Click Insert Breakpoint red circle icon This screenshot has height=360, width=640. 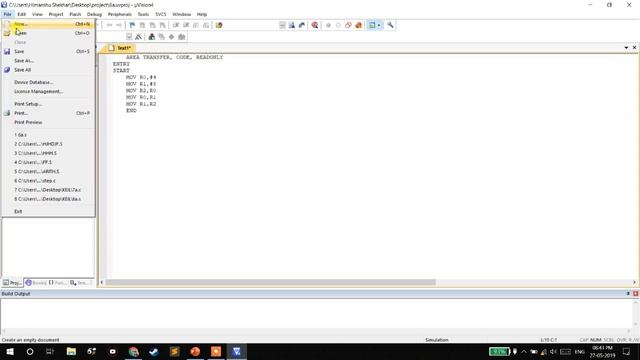[x=328, y=25]
